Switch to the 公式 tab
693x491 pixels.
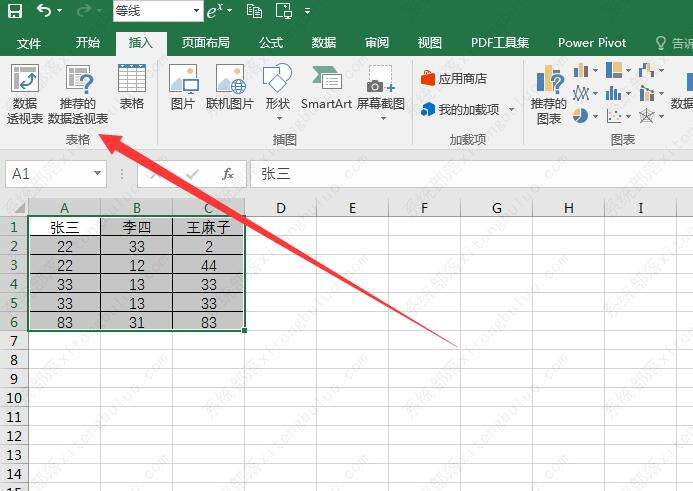271,42
